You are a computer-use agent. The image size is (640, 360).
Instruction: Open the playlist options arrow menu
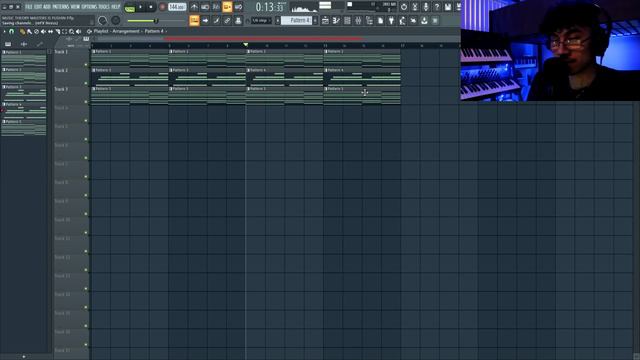(4, 31)
